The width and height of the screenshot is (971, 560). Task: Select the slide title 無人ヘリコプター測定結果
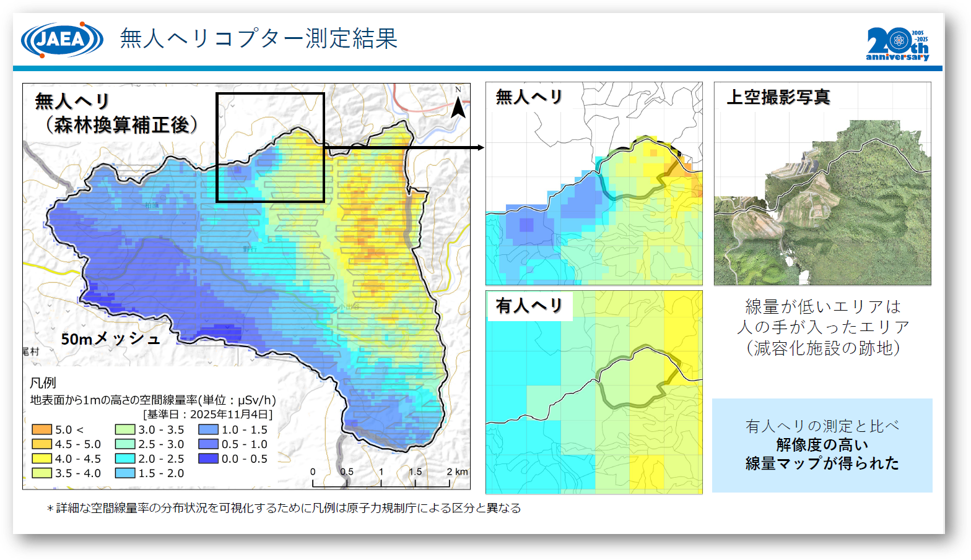tap(258, 38)
